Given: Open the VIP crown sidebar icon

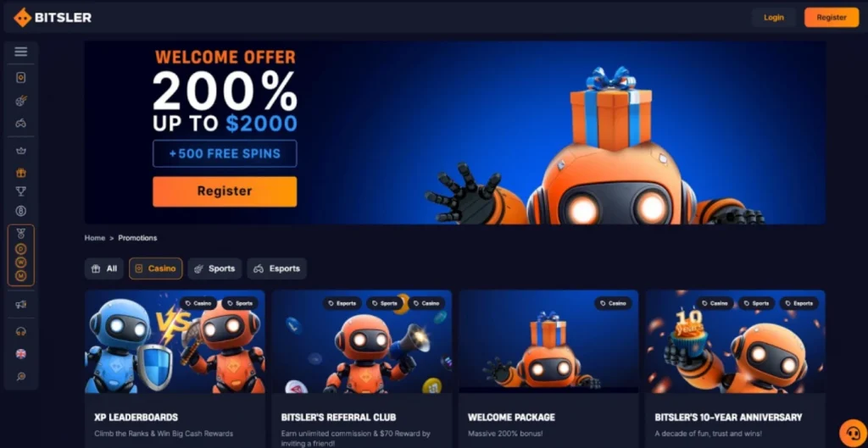Looking at the screenshot, I should 21,151.
